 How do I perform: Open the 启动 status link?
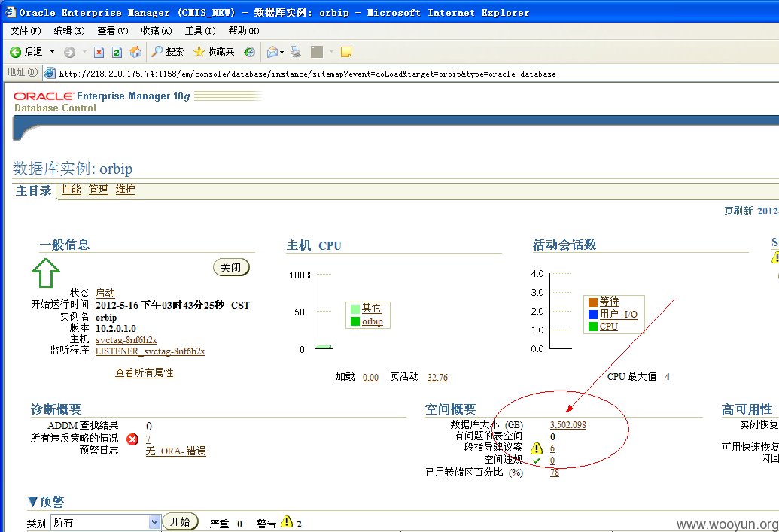[x=105, y=293]
